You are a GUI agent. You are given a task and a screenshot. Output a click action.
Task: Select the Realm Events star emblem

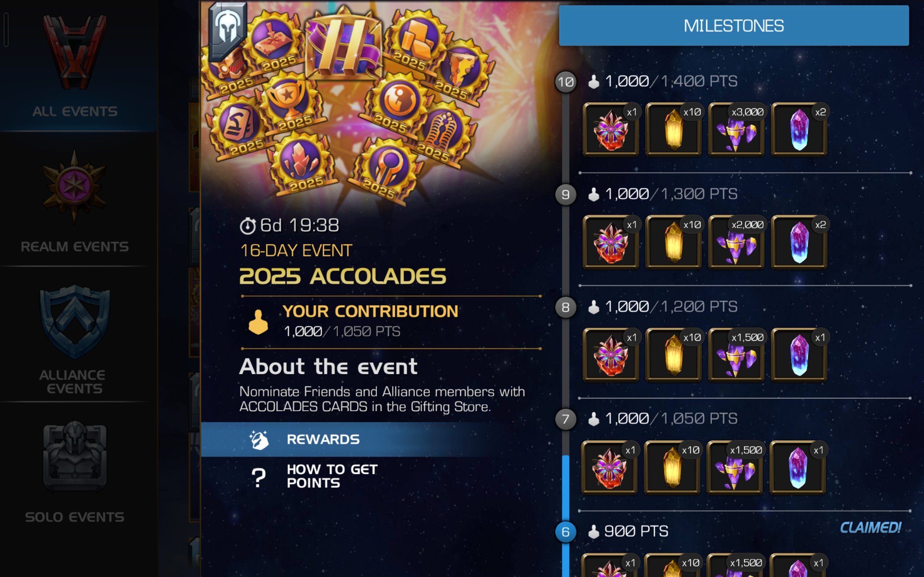coord(74,186)
